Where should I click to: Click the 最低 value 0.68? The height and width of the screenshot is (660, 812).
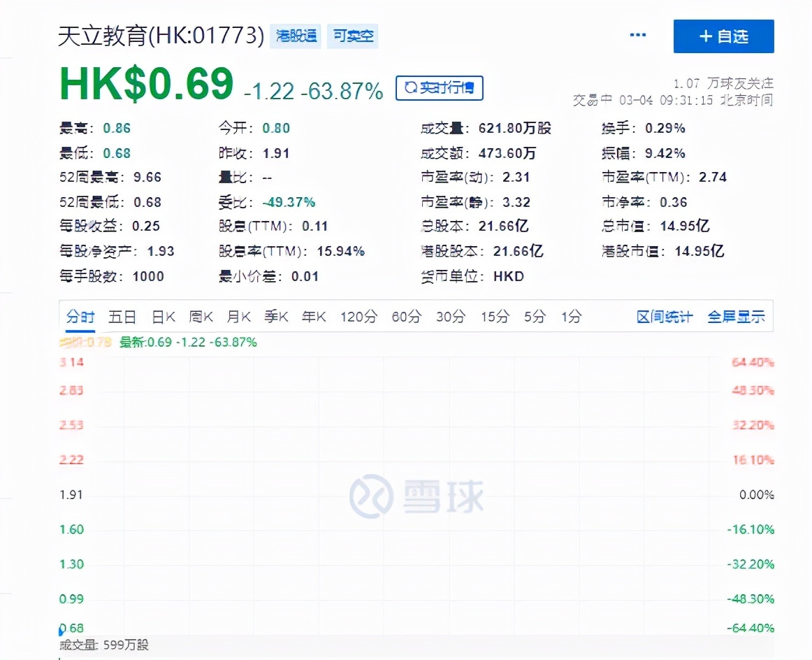(x=117, y=153)
